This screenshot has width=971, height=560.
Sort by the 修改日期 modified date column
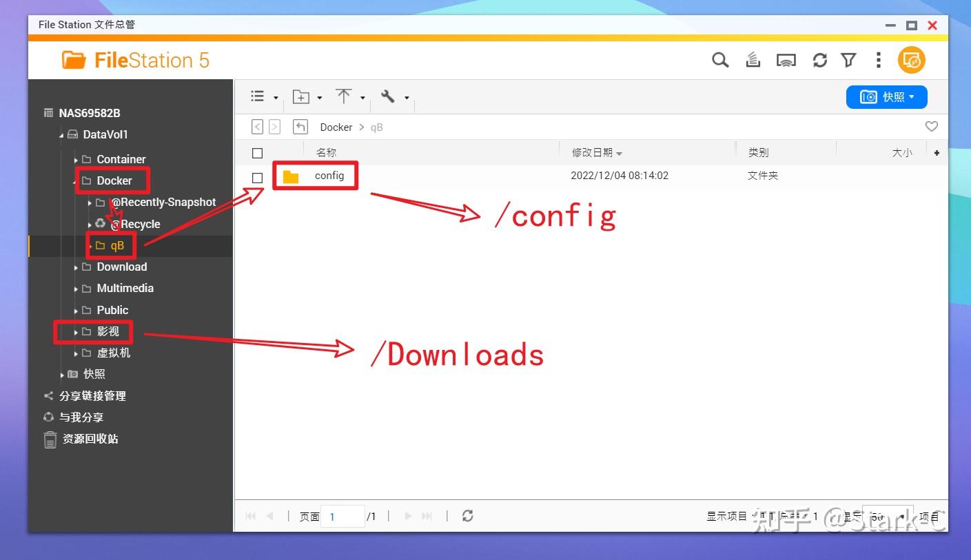(x=592, y=153)
